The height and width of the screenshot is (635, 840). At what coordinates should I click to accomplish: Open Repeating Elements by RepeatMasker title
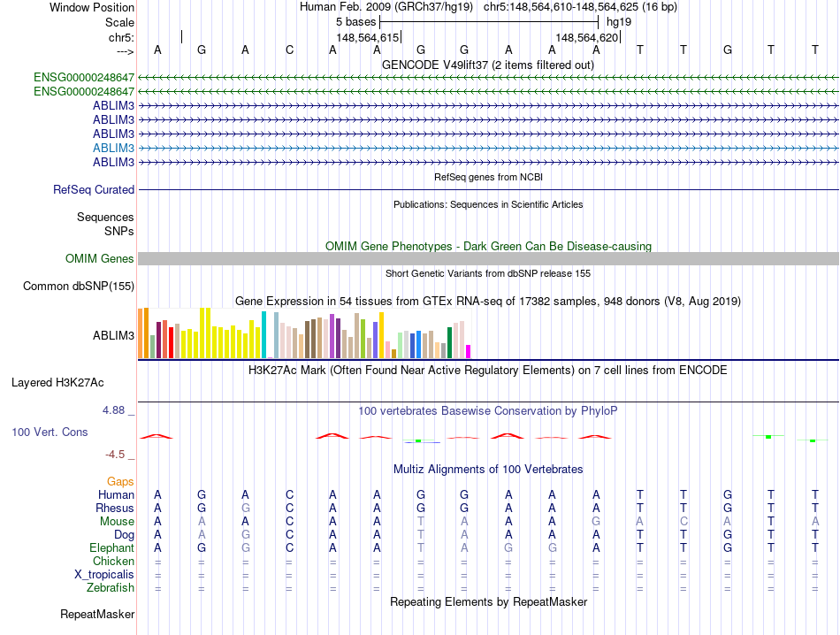(x=488, y=601)
